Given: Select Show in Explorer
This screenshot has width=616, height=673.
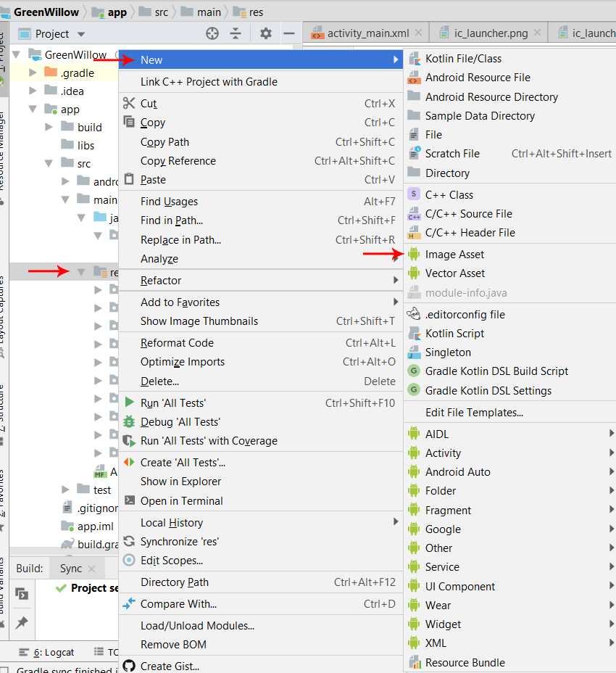Looking at the screenshot, I should pyautogui.click(x=180, y=482).
